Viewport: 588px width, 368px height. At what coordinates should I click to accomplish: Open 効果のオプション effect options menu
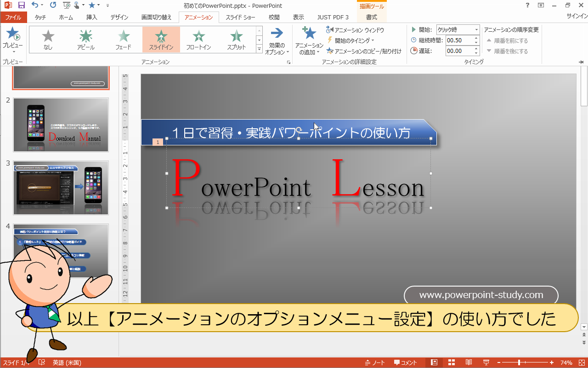point(277,40)
